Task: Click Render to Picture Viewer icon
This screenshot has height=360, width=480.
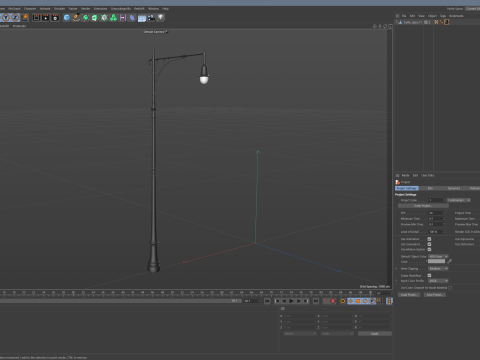Action: 46,18
